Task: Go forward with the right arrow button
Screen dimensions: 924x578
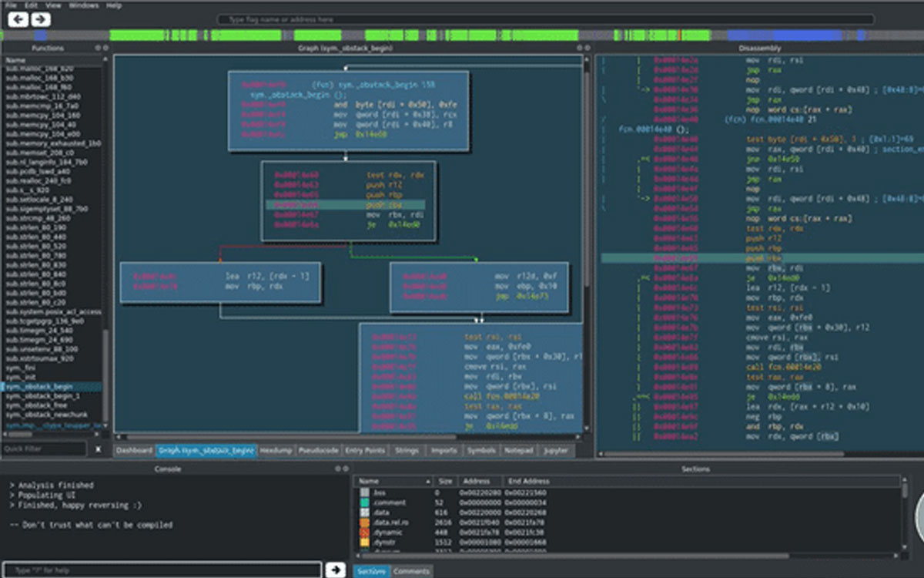Action: point(41,19)
